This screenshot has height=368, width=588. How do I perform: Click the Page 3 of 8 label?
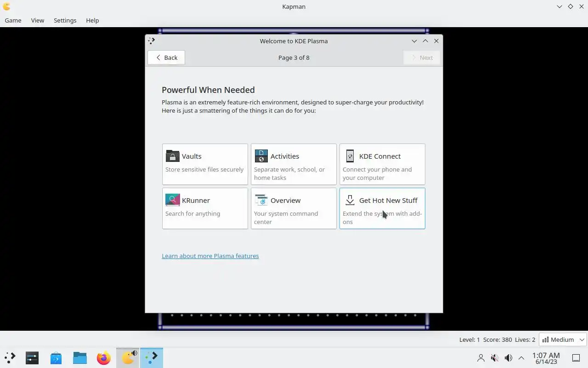[x=294, y=57]
